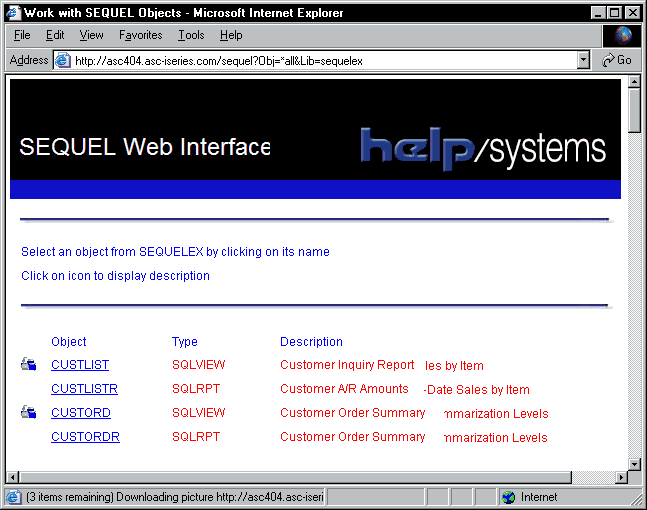647x510 pixels.
Task: Open the Tools menu
Action: [191, 35]
